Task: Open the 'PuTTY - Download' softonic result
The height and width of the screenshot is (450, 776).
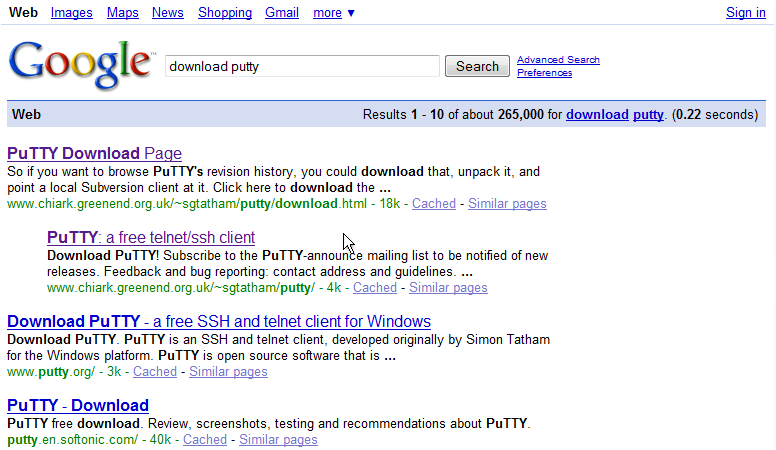Action: [x=78, y=405]
